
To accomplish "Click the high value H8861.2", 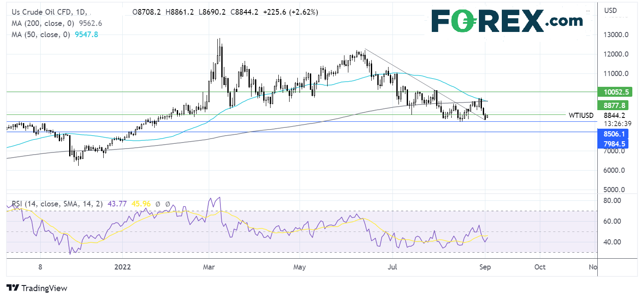I will click(x=180, y=13).
